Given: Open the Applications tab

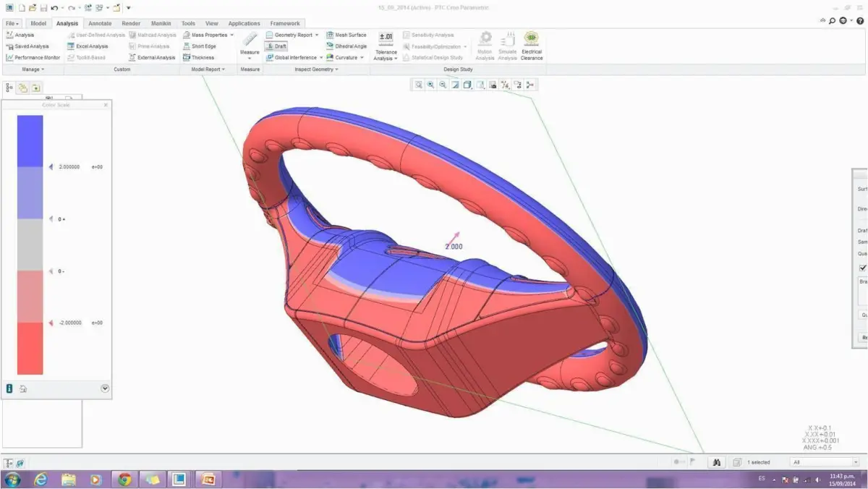Looking at the screenshot, I should pos(244,23).
